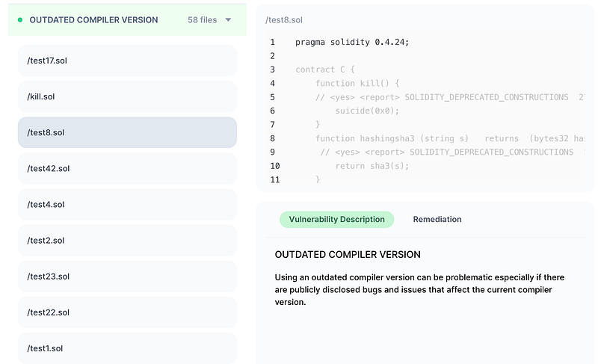
Task: Switch to the Vulnerability Description tab
Action: pyautogui.click(x=336, y=219)
